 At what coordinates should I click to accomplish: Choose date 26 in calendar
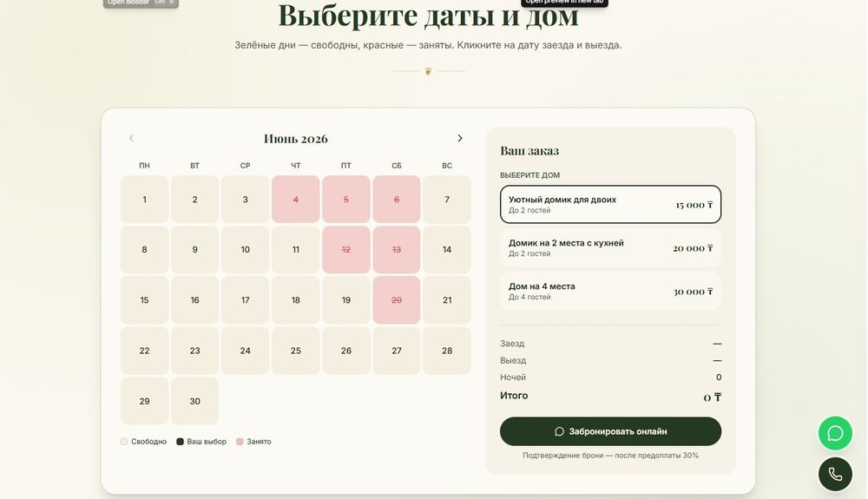[x=346, y=351]
